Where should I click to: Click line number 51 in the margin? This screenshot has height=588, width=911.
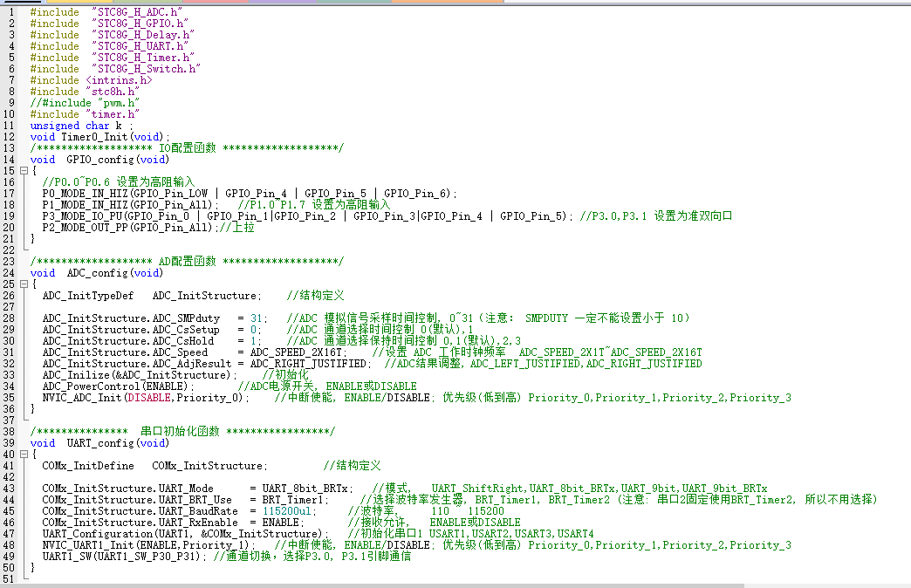coord(9,579)
